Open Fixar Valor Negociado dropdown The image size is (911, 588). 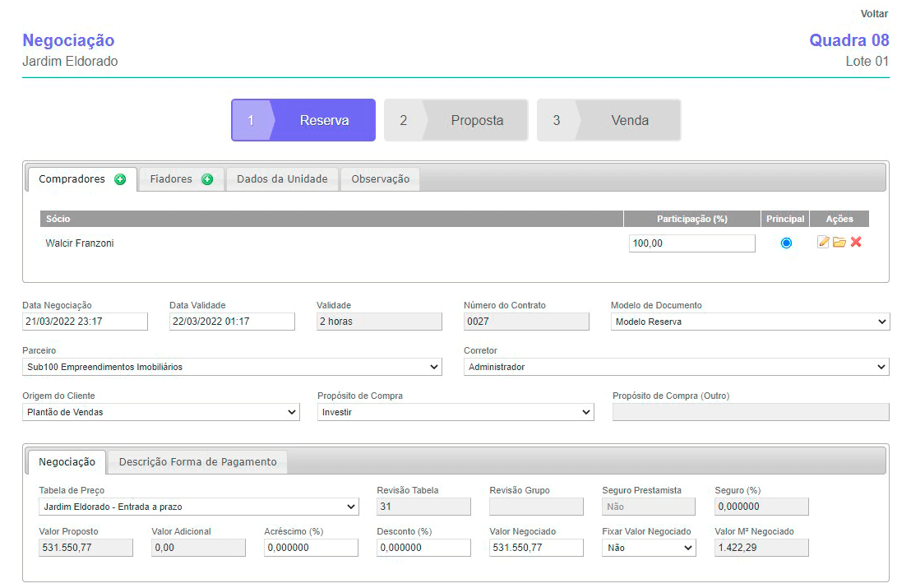649,548
